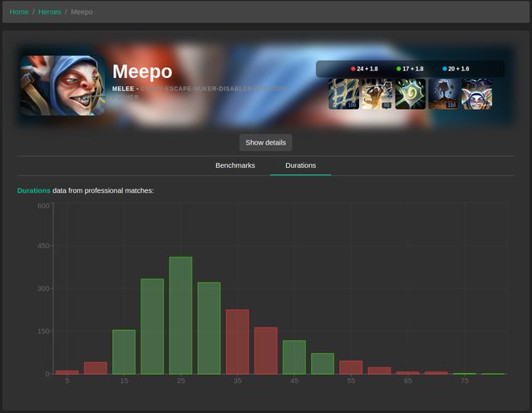This screenshot has height=413, width=532.
Task: Select the Divided We Stand ability icon
Action: (476, 94)
